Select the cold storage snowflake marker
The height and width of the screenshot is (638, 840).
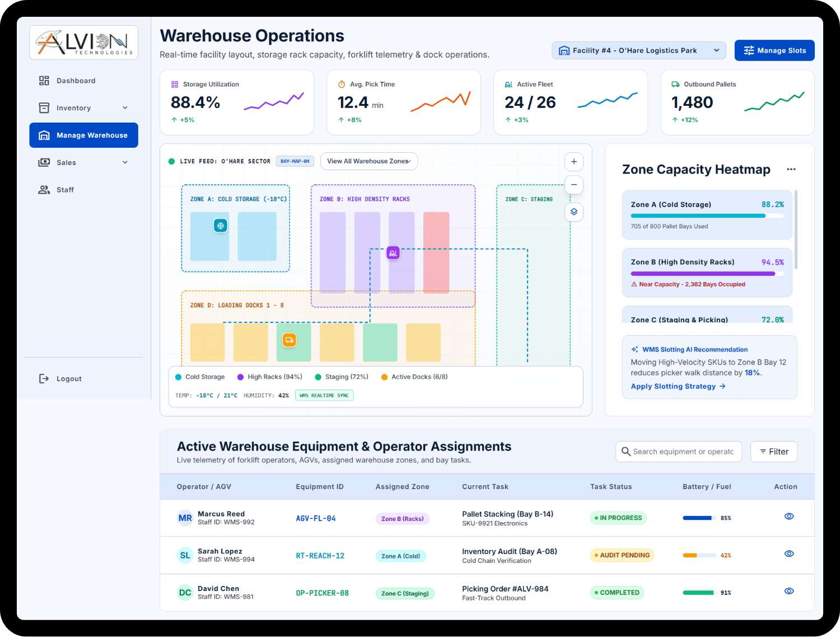pos(221,226)
